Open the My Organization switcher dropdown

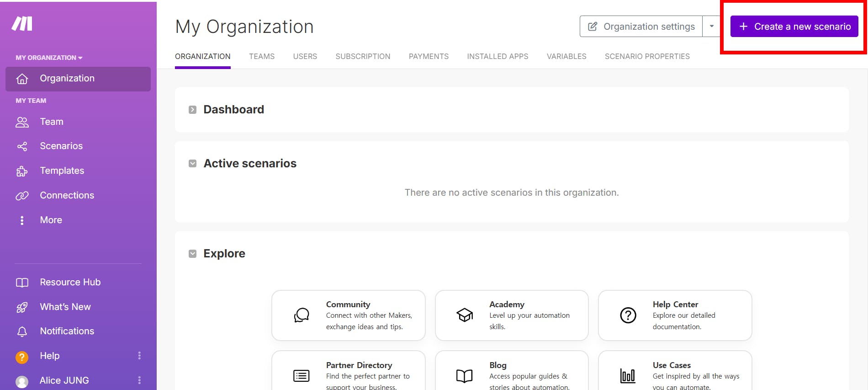pyautogui.click(x=49, y=58)
